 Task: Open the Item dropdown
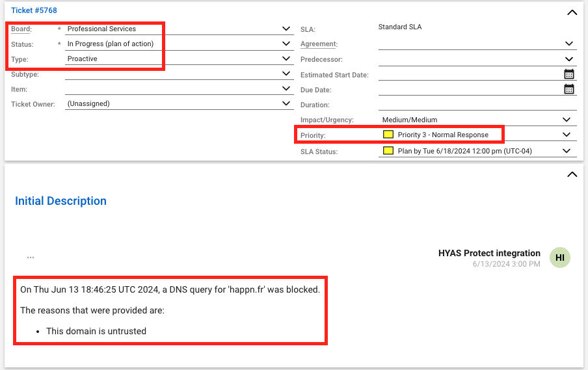[286, 88]
